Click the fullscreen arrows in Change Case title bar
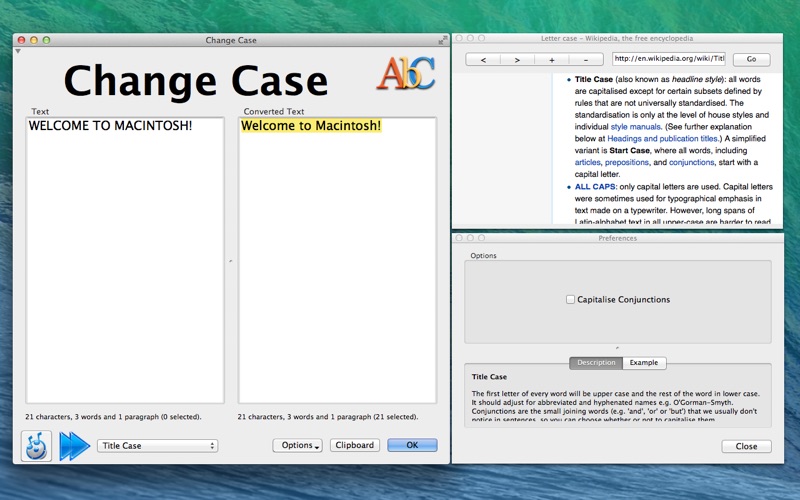The height and width of the screenshot is (500, 800). [442, 40]
